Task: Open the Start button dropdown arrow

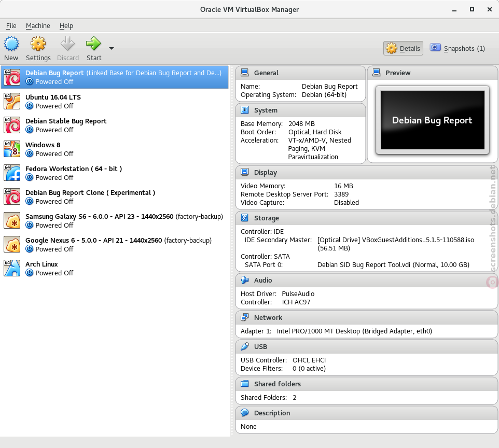Action: [x=112, y=48]
